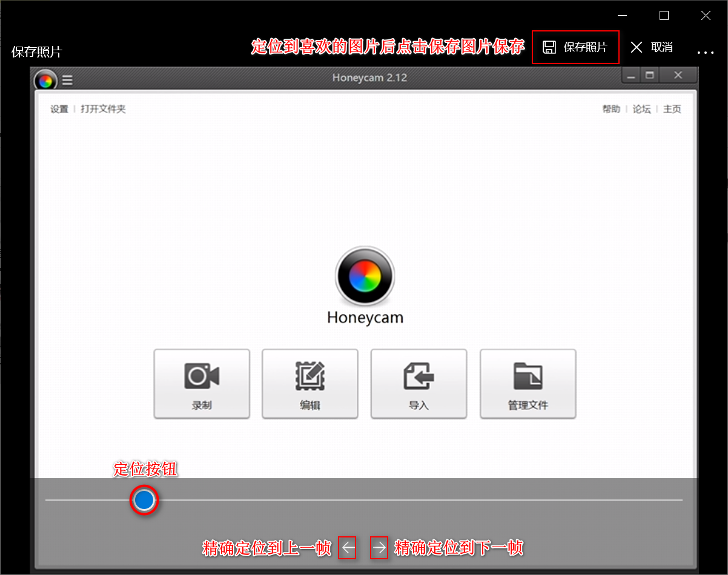Step to the previous frame with left arrow

[347, 548]
